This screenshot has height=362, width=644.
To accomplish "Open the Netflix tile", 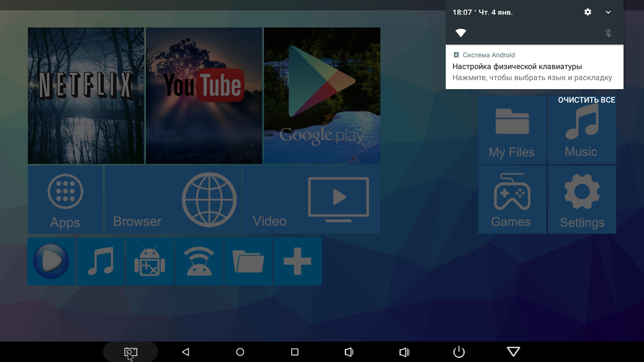I will (86, 96).
